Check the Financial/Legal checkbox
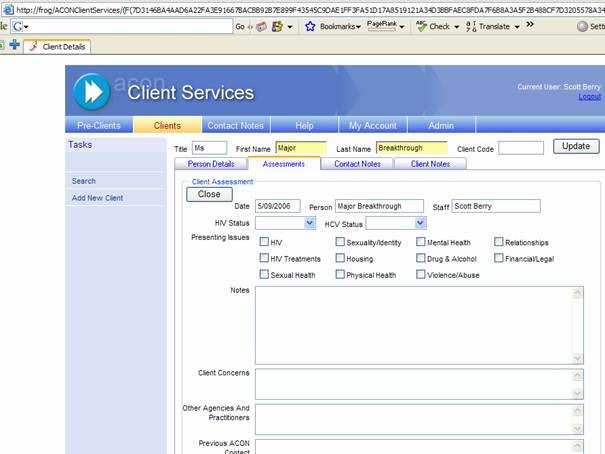This screenshot has height=454, width=605. (499, 258)
